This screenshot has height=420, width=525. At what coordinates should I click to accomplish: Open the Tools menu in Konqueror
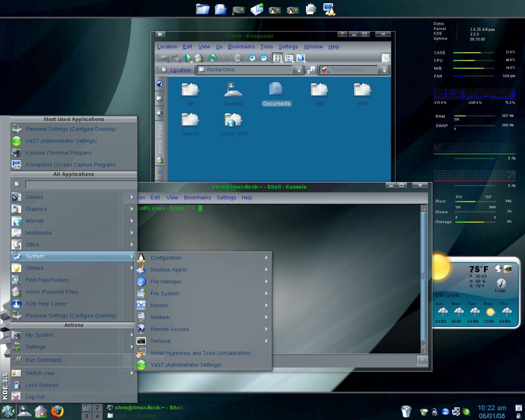(266, 47)
